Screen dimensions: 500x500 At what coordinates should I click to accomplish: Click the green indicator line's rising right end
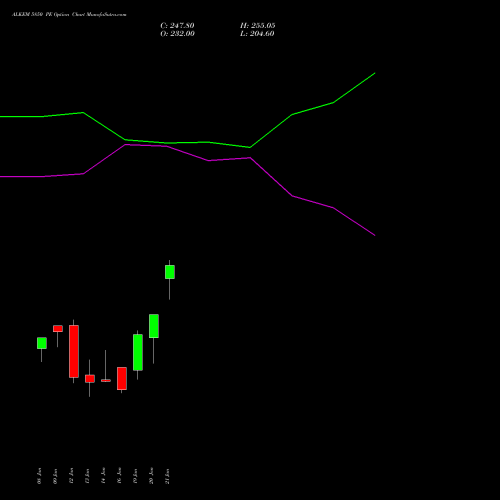point(375,73)
